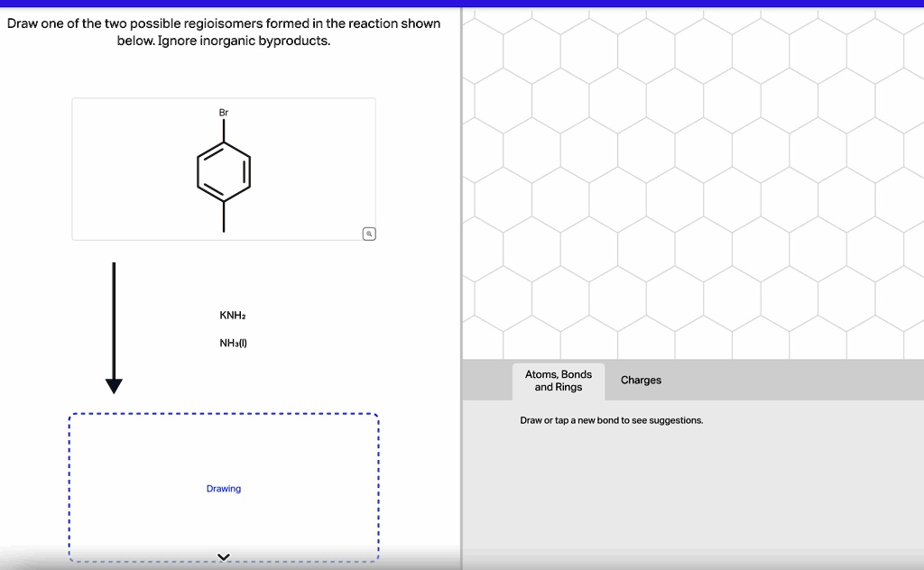Switch to the Charges tab

tap(641, 380)
